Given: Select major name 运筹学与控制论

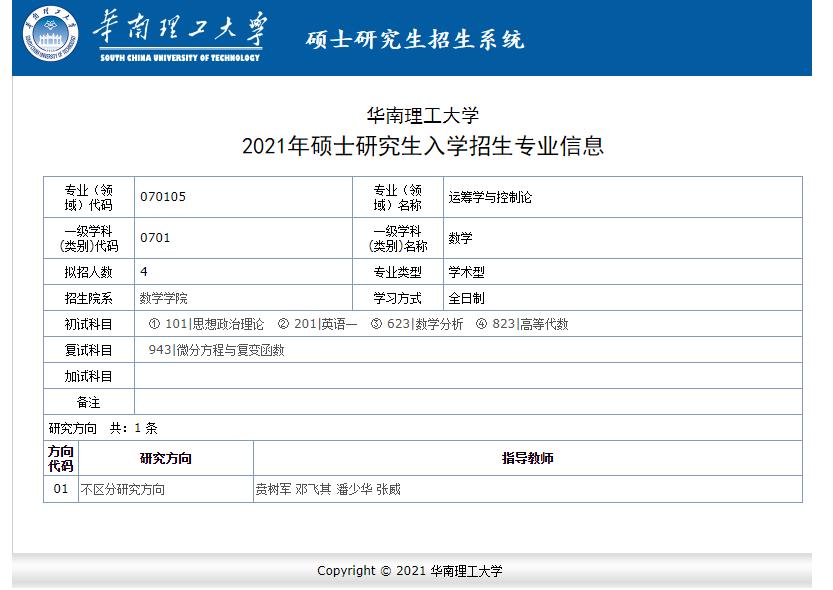Looking at the screenshot, I should click(490, 198).
